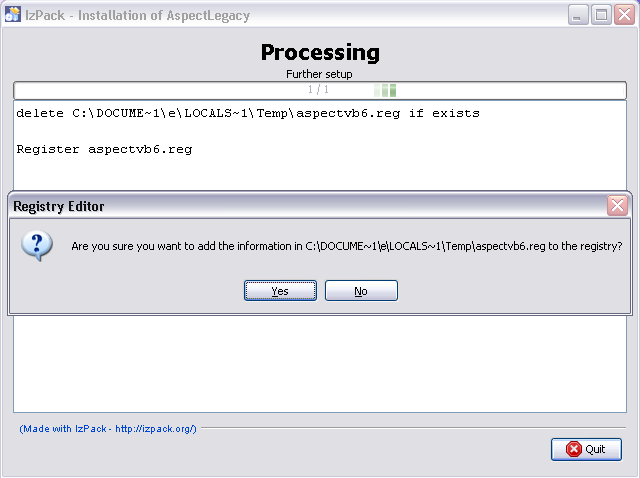Click No in Registry Editor dialog
The height and width of the screenshot is (478, 640).
coord(361,291)
